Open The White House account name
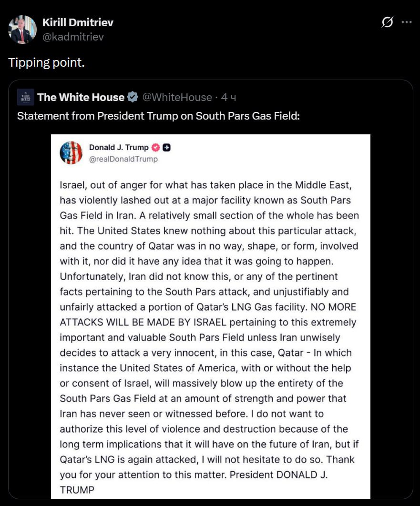This screenshot has height=506, width=420. (x=81, y=97)
